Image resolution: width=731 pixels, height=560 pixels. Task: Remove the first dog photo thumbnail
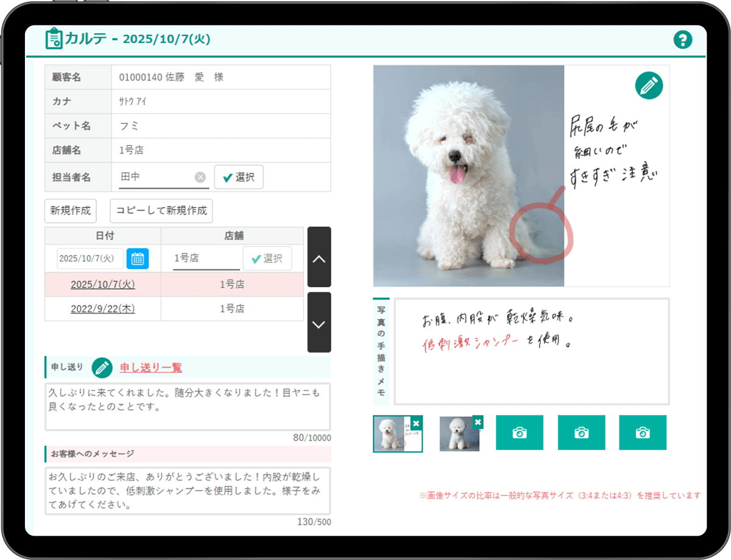[416, 423]
